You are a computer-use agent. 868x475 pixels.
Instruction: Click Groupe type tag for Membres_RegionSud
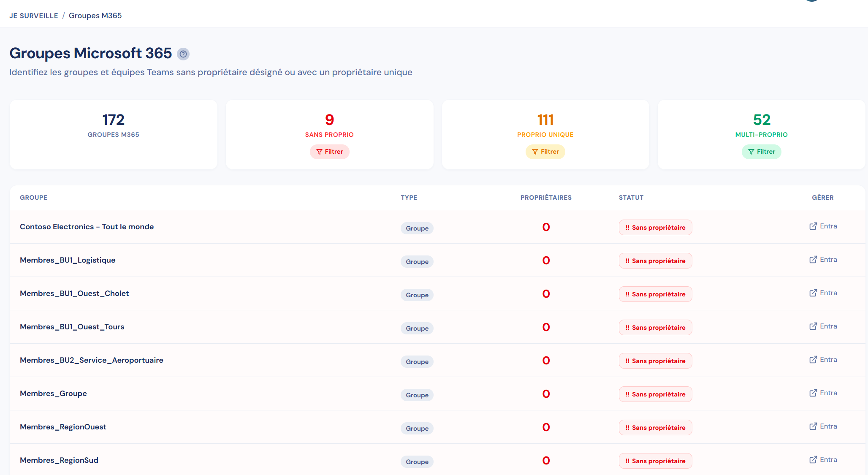[x=417, y=462]
